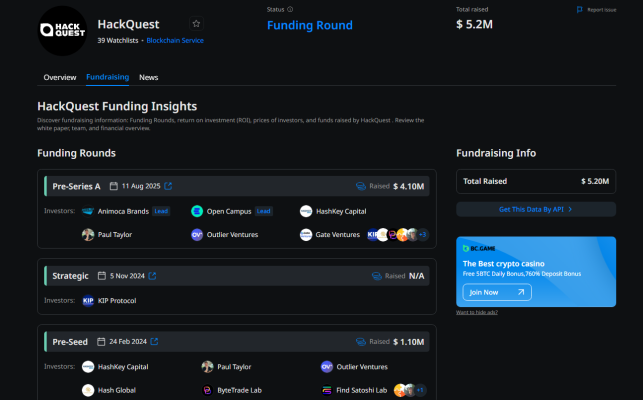Click the KIP Protocol logo in Strategic round

(x=88, y=300)
